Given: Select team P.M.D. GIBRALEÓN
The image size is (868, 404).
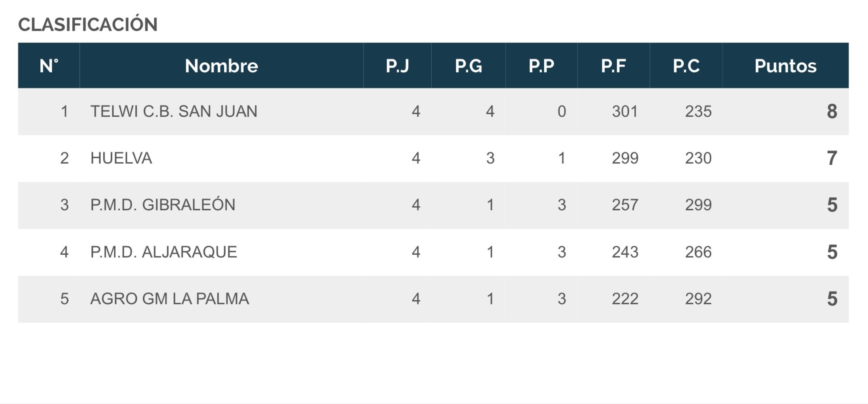Looking at the screenshot, I should click(x=163, y=205).
